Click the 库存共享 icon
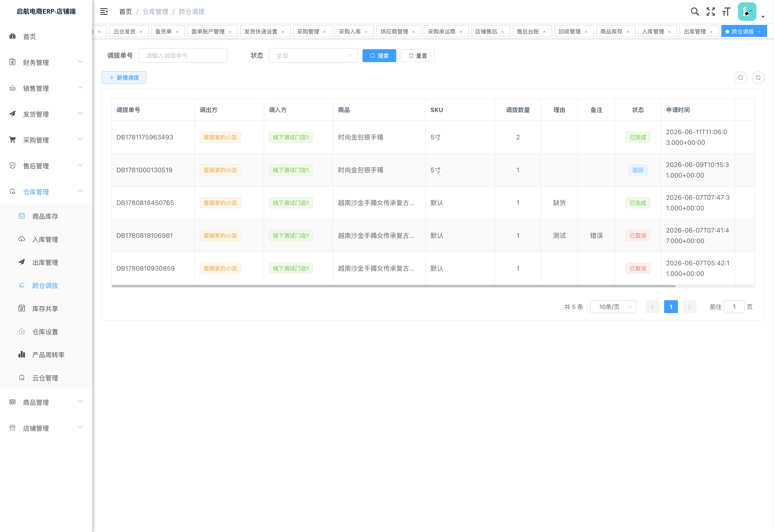The width and height of the screenshot is (774, 532). coord(22,308)
